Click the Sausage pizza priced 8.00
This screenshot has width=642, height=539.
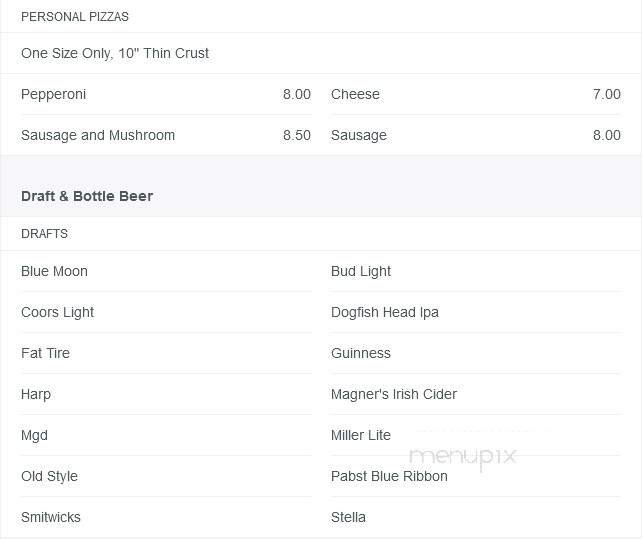(x=359, y=135)
